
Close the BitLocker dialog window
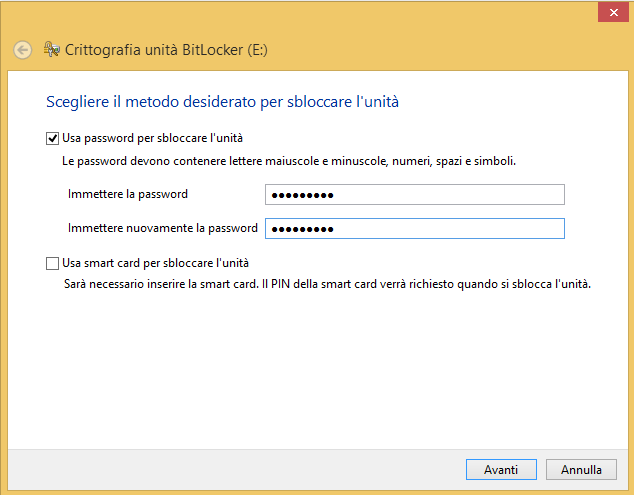point(613,13)
